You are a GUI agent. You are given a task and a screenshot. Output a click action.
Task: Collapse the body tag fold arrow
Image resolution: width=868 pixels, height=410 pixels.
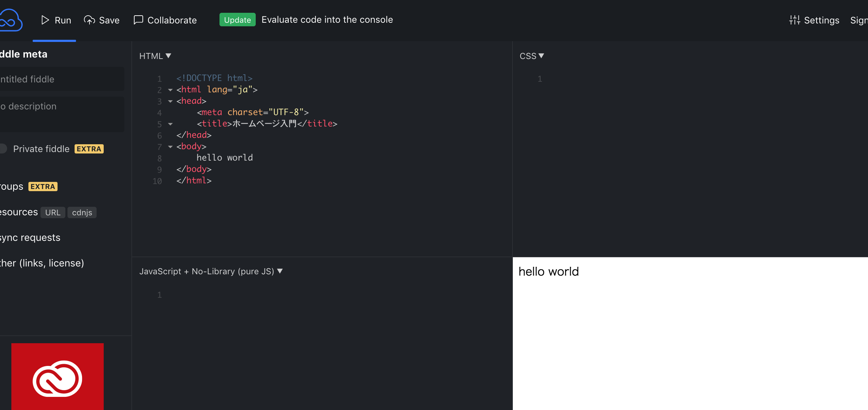[170, 147]
